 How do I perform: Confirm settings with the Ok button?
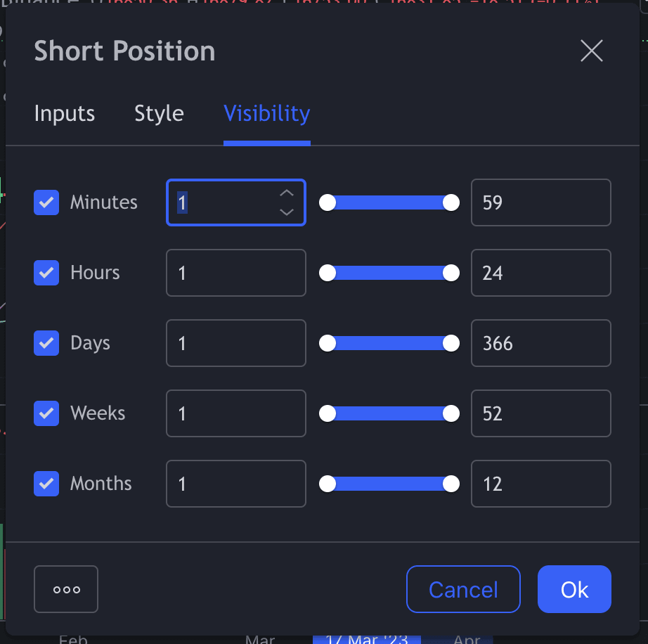pyautogui.click(x=574, y=589)
